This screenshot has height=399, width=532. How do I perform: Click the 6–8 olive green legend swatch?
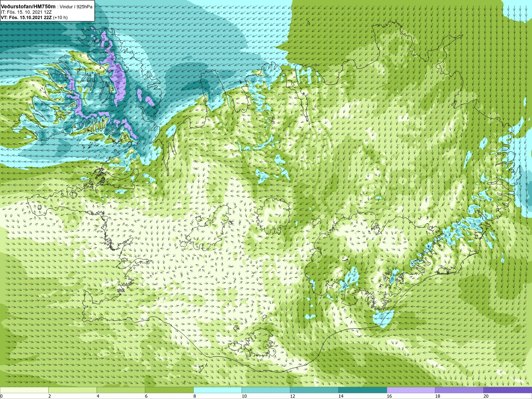[x=169, y=390]
